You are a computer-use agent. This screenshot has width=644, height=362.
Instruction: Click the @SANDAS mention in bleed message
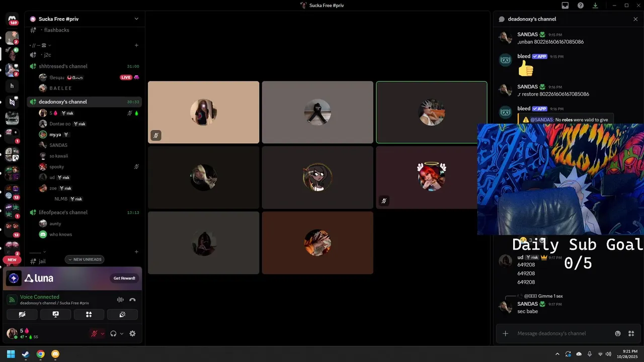coord(541,120)
